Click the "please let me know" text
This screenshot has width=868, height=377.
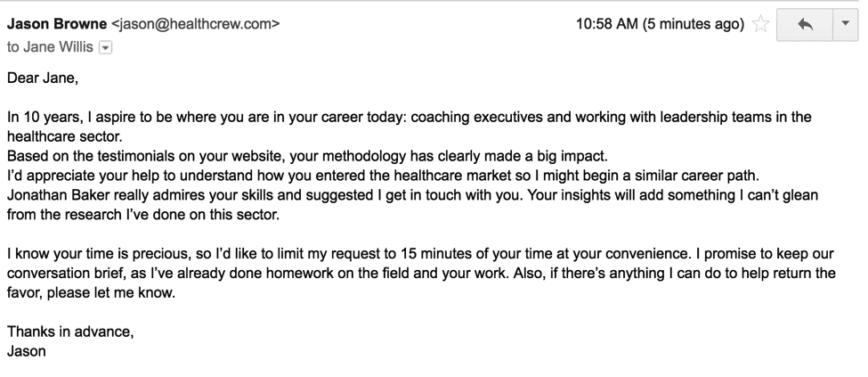click(x=114, y=293)
